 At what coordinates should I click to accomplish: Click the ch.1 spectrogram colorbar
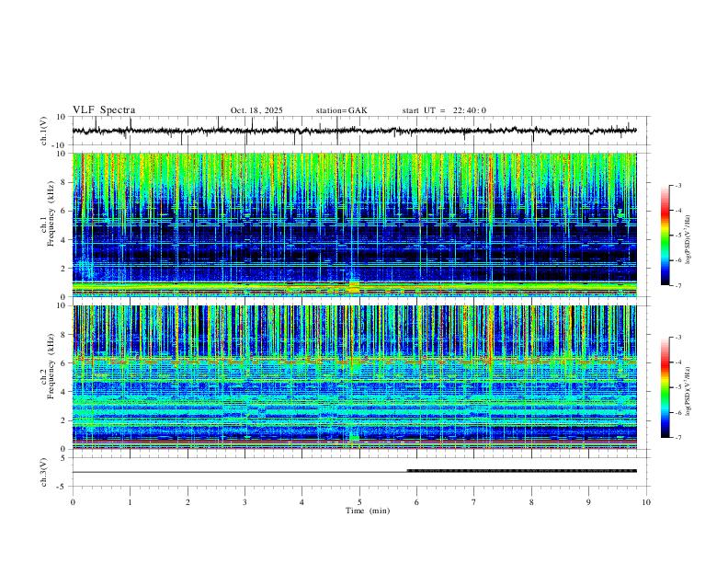665,236
